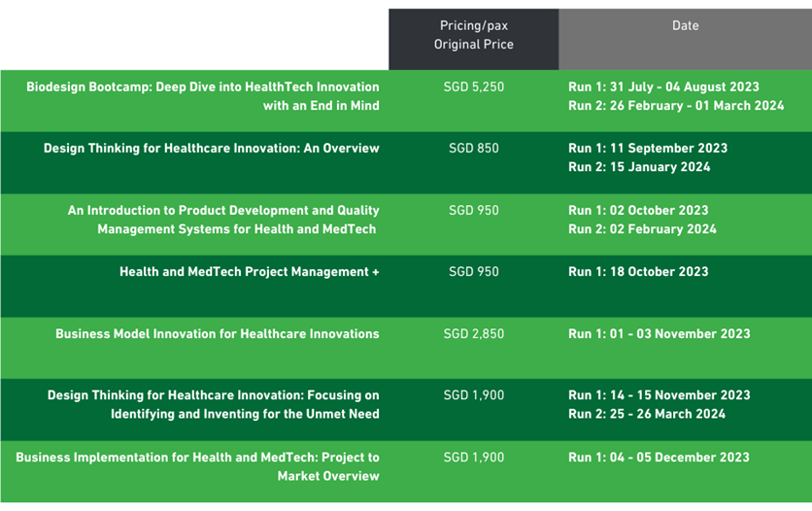Viewport: 812px width, 511px height.
Task: Choose Run 1: 04 - 05 December 2023
Action: click(659, 458)
